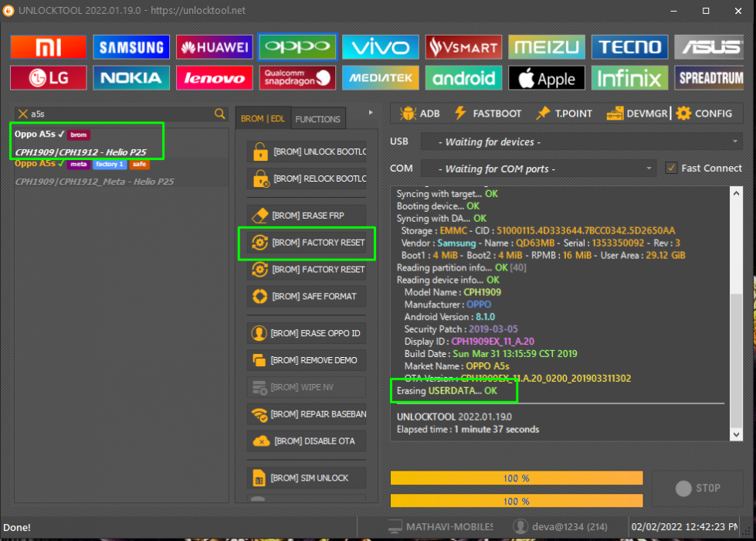Open the FASTBOOT tools
Image resolution: width=756 pixels, height=541 pixels.
[x=488, y=114]
